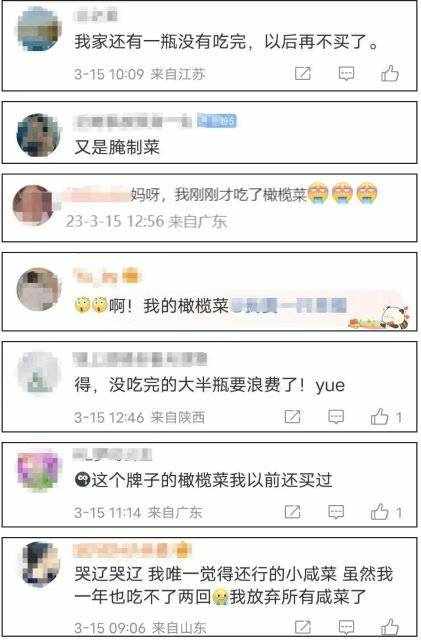Open the member badge beside 又是腌制菜 username

tap(217, 121)
